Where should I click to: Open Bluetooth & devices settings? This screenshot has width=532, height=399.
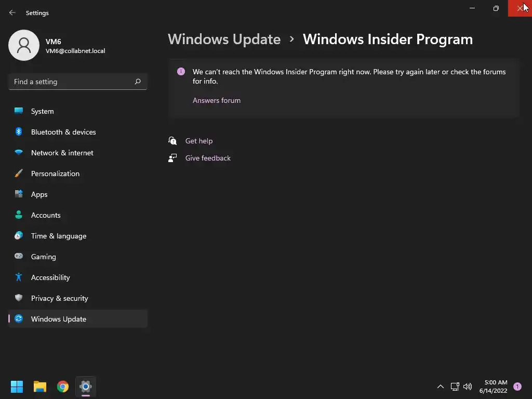point(78,132)
